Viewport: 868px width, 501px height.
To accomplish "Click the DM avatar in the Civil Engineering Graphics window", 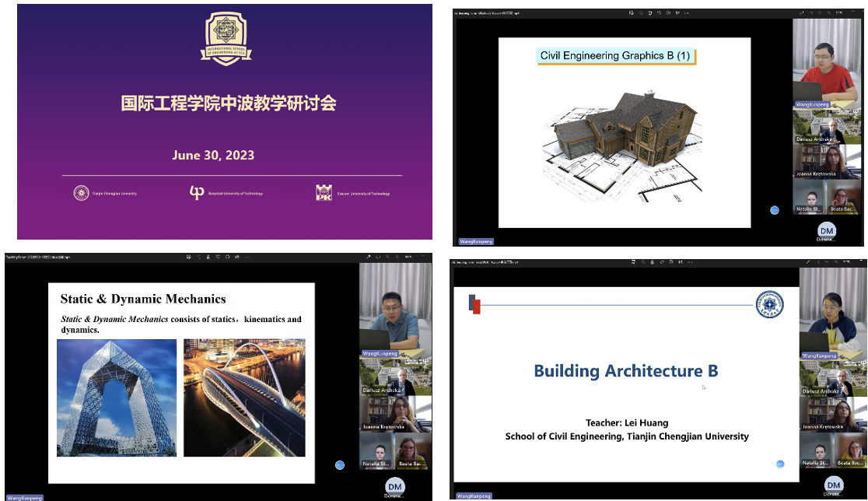I will (828, 230).
